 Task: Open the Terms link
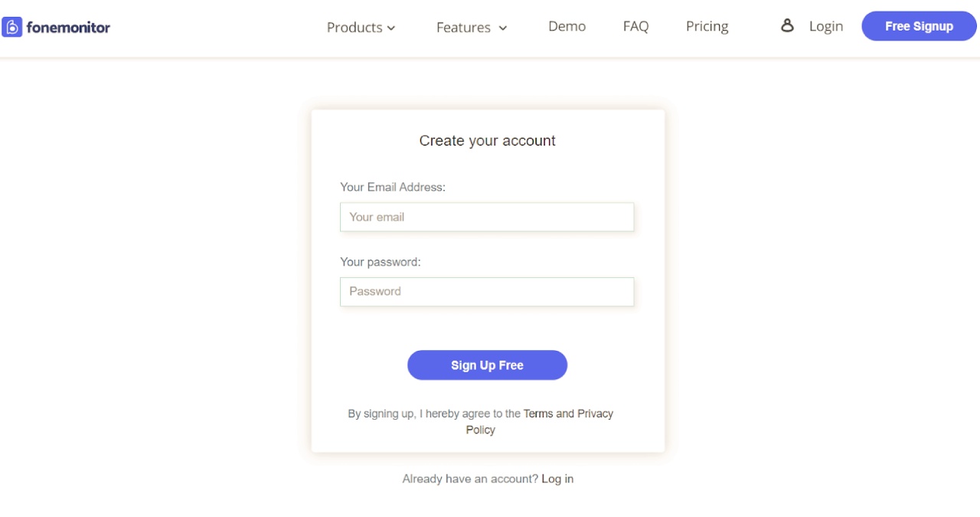click(537, 413)
